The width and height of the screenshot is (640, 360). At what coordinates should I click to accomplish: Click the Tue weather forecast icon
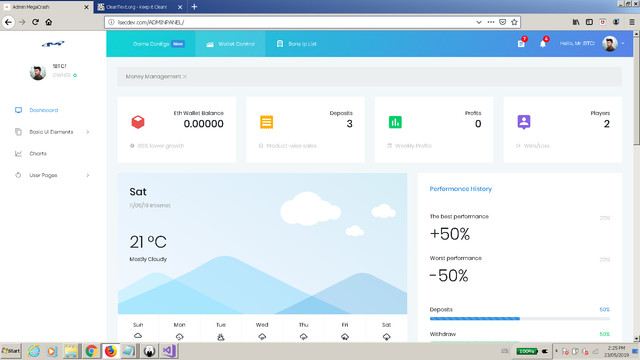pos(221,336)
